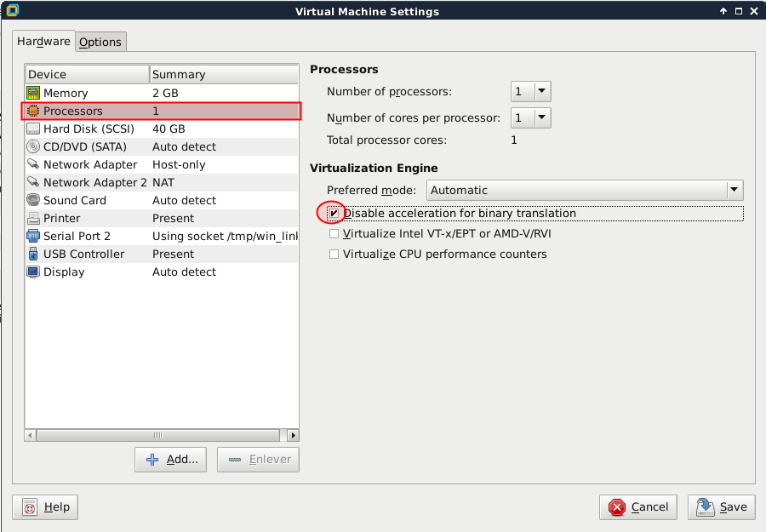Select the Memory device icon
Image resolution: width=766 pixels, height=532 pixels.
tap(33, 93)
